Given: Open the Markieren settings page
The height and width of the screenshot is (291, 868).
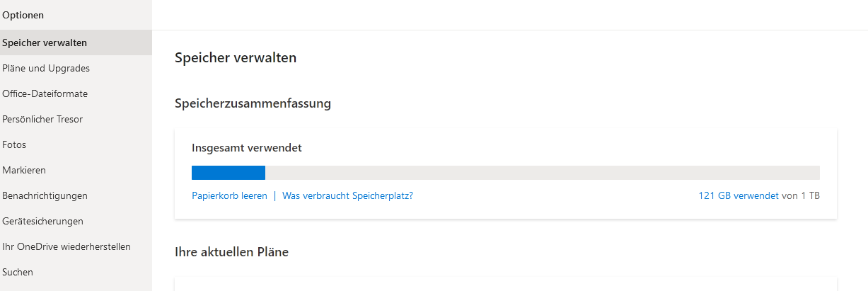Looking at the screenshot, I should [x=24, y=170].
